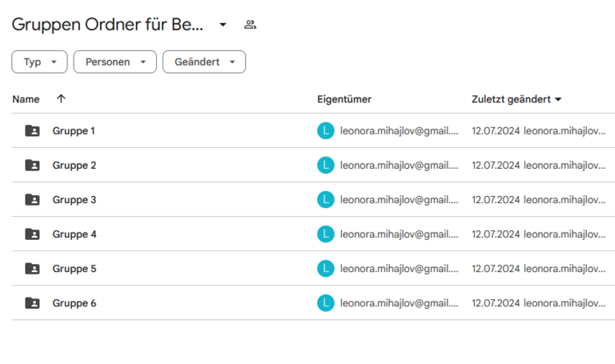
Task: Select the Gruppe 1 folder name
Action: point(74,131)
